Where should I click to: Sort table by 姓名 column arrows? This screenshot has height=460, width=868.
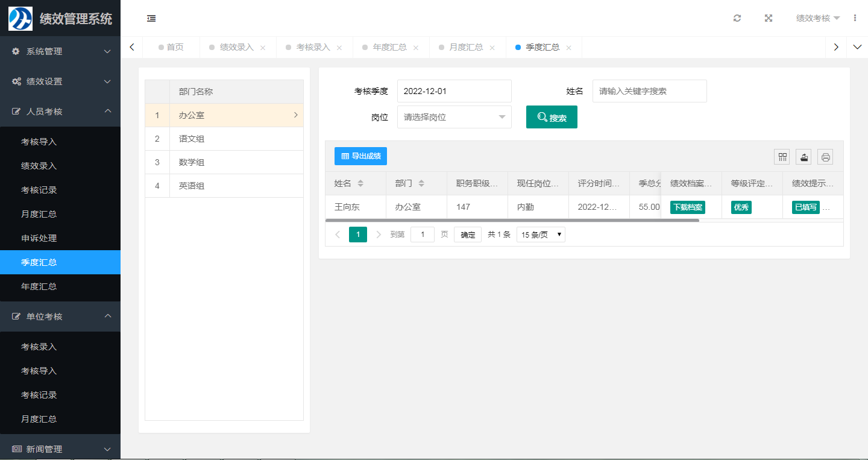pyautogui.click(x=360, y=183)
